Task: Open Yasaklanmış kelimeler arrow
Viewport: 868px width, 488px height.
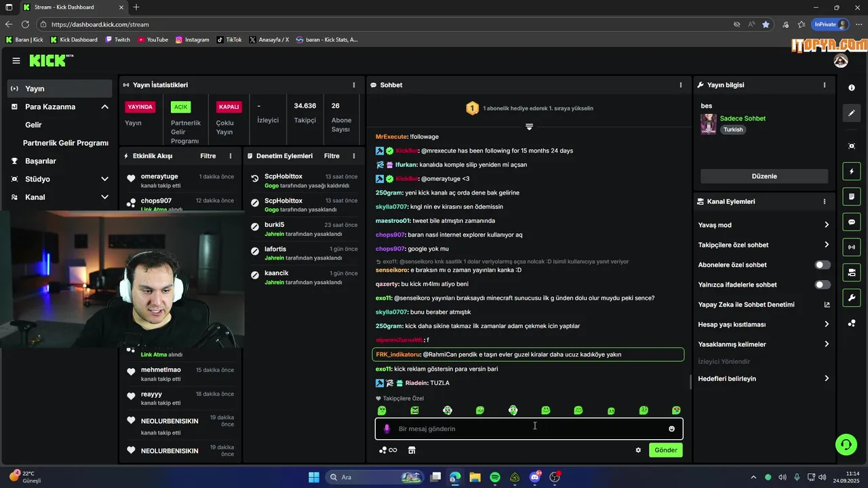Action: click(827, 344)
